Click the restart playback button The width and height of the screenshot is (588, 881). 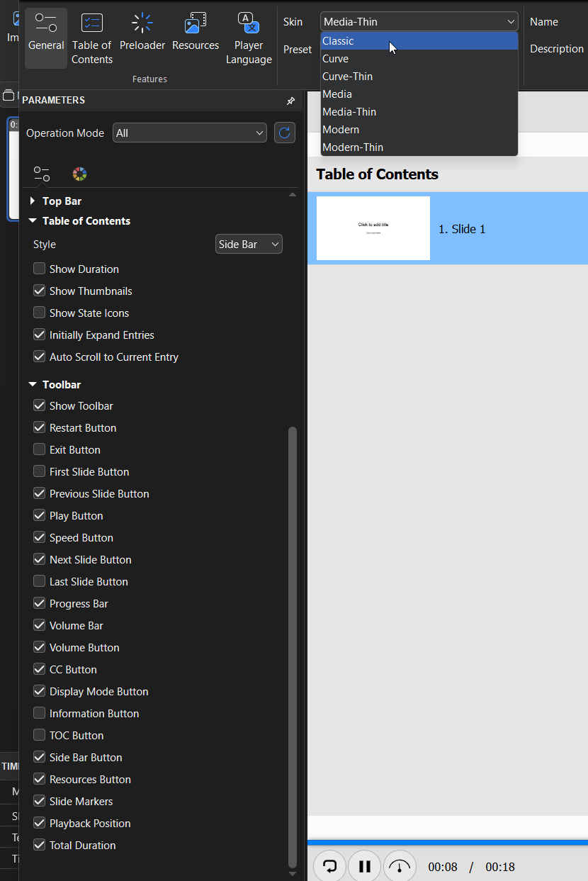[x=330, y=866]
